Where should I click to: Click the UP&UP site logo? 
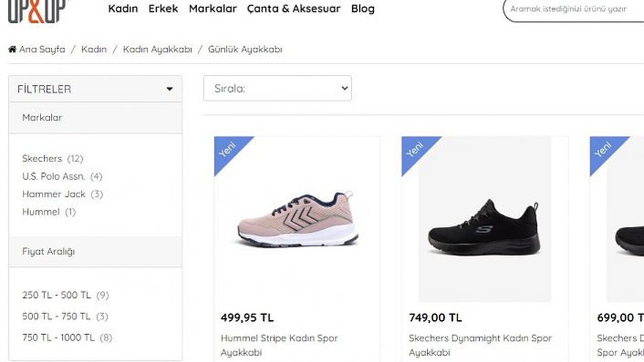point(37,10)
